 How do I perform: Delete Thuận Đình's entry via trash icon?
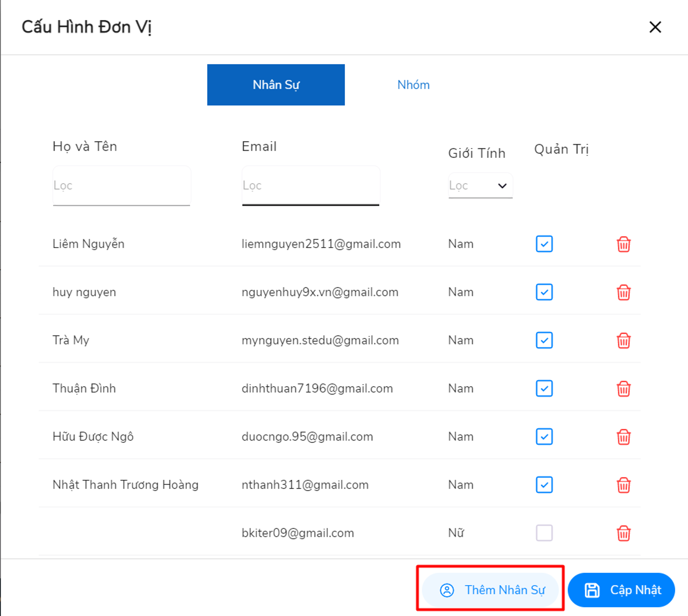click(623, 389)
